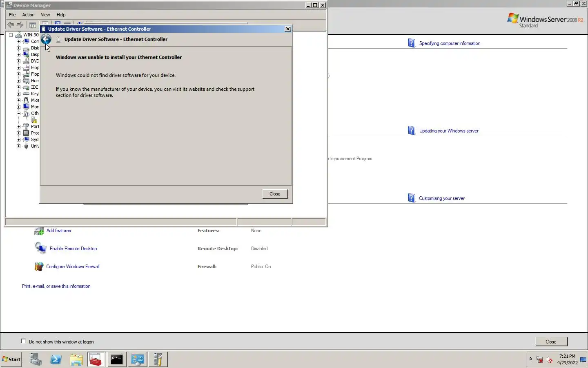
Task: Select the Univ(ersal Serial Bus) category icon
Action: [26, 146]
